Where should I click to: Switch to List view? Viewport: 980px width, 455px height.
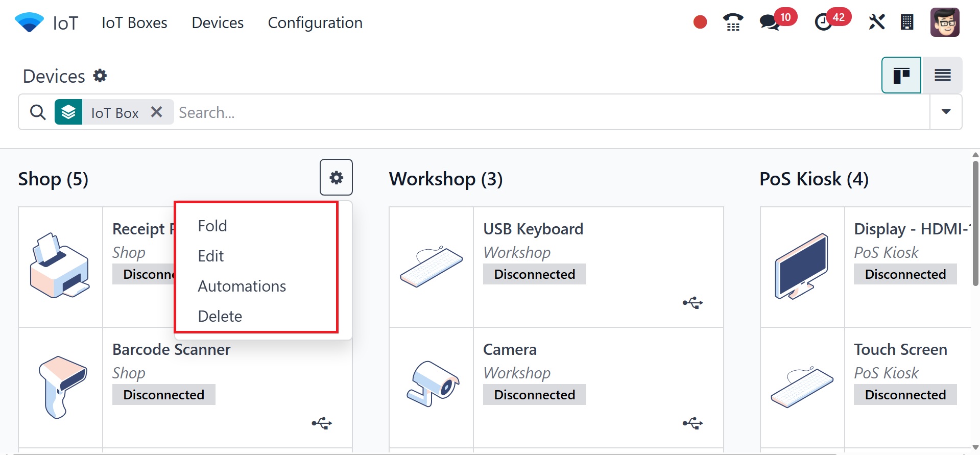(942, 76)
